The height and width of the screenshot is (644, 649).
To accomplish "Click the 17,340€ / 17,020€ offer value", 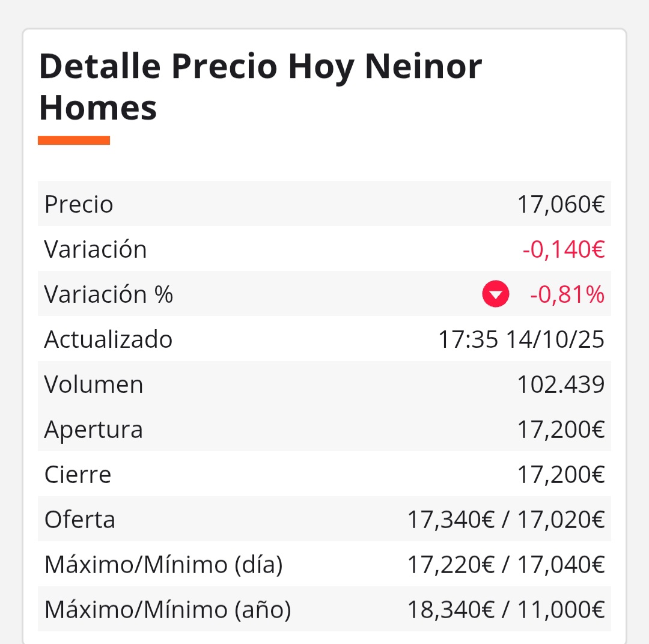I will [x=506, y=520].
